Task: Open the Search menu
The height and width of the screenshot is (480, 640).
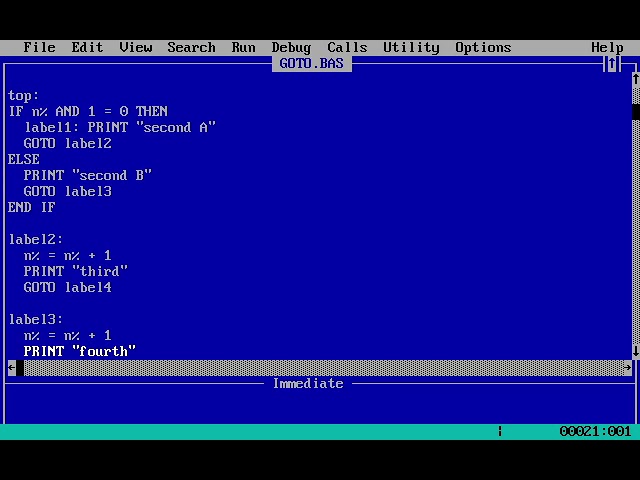Action: click(x=191, y=47)
